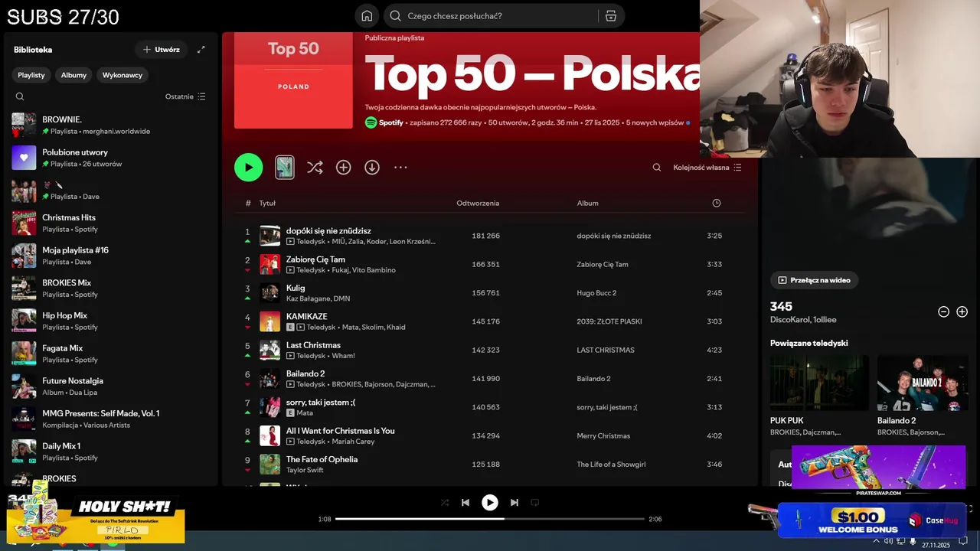
Task: Search within playlist magnifier icon
Action: 656,168
